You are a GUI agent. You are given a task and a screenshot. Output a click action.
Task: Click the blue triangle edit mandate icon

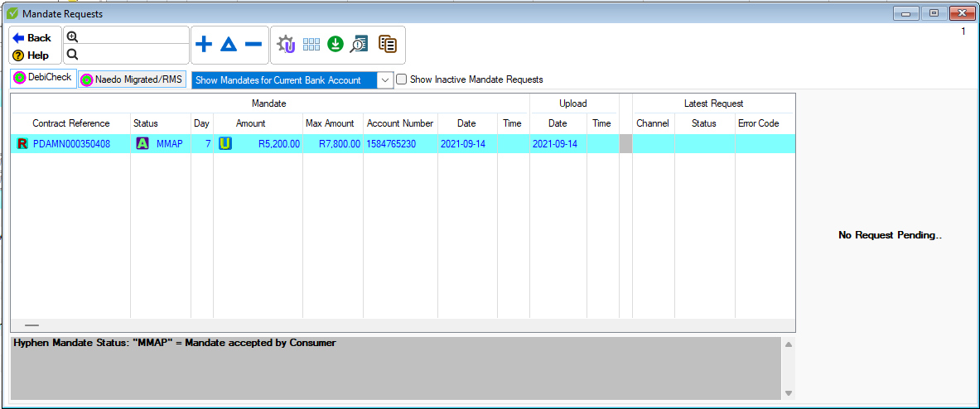point(229,45)
